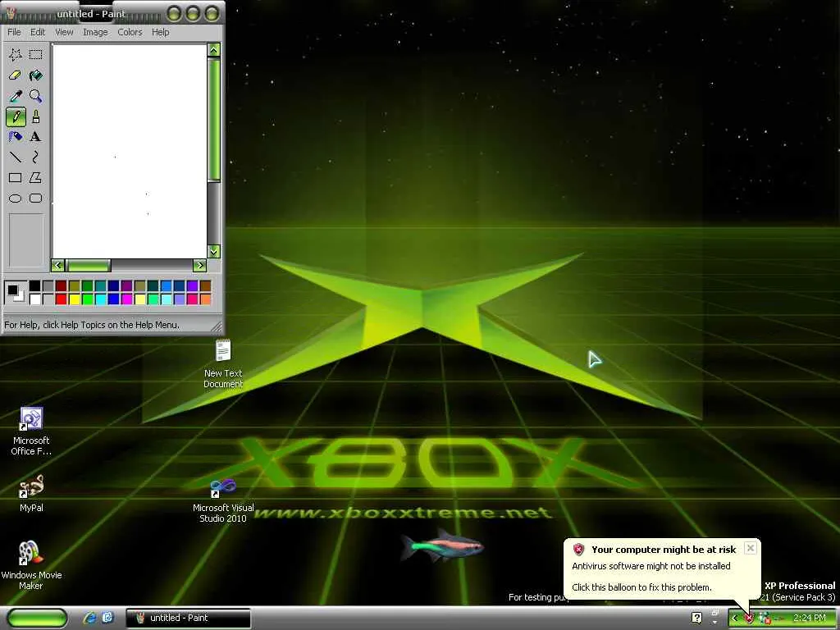
Task: Pick the Polygon tool
Action: [x=36, y=177]
